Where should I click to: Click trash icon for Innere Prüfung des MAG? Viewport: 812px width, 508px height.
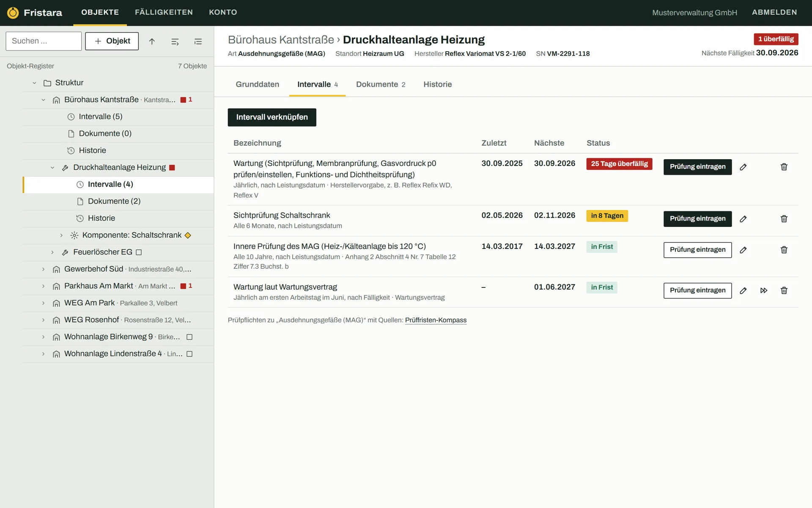point(784,250)
